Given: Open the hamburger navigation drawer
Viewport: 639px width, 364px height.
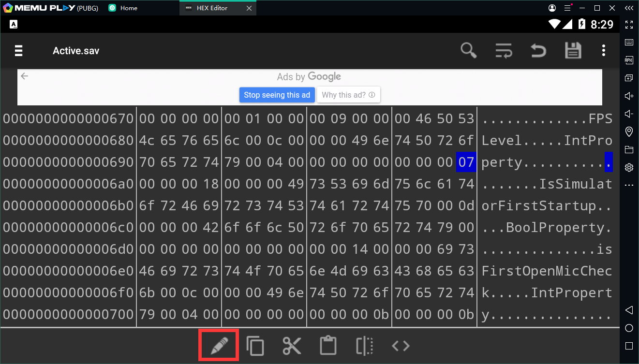Looking at the screenshot, I should coord(19,51).
